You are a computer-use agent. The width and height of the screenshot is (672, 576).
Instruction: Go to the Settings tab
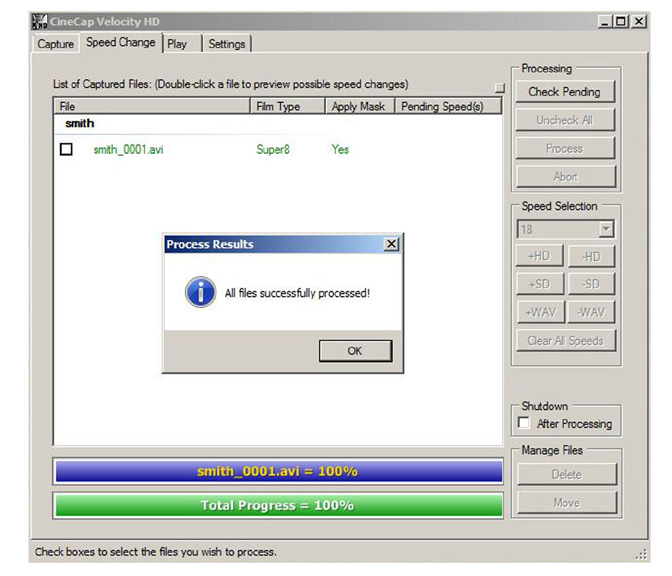227,44
